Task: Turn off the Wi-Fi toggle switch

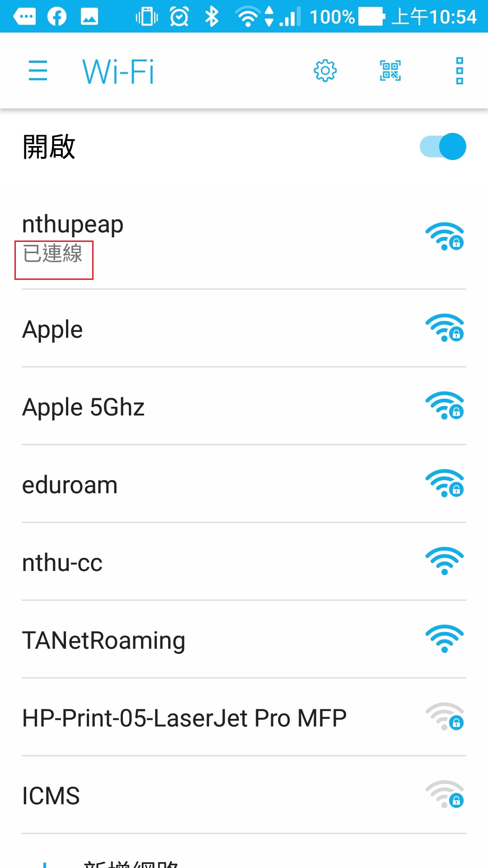Action: point(443,146)
